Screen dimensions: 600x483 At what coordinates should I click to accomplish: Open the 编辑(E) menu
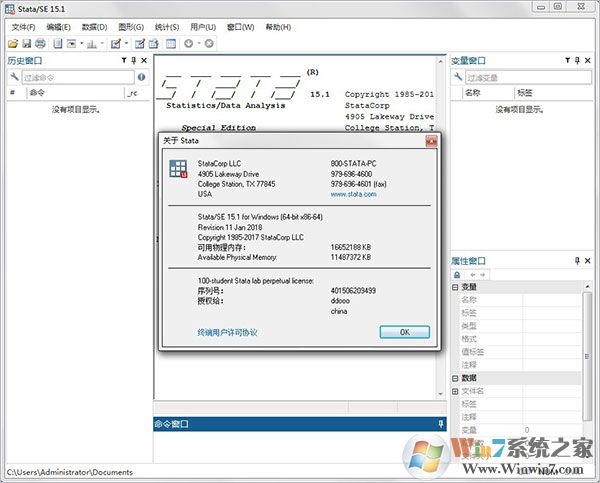tap(59, 27)
